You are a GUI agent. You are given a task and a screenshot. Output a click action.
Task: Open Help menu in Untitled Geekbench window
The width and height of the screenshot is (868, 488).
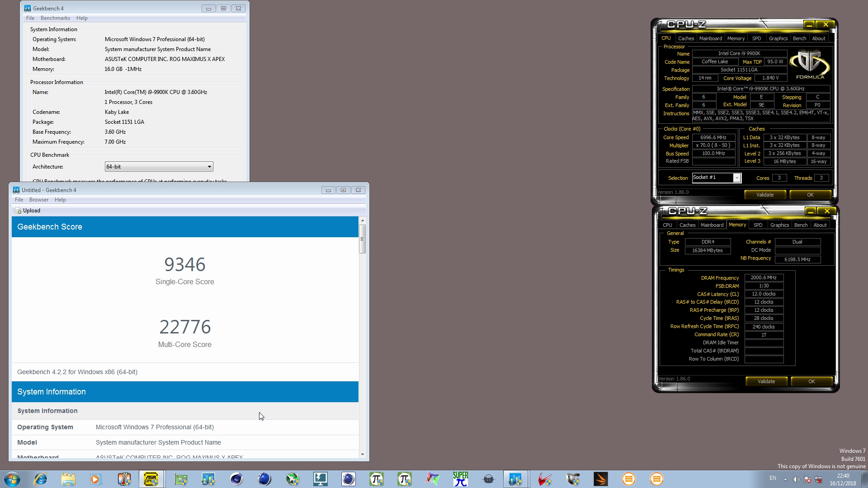60,200
